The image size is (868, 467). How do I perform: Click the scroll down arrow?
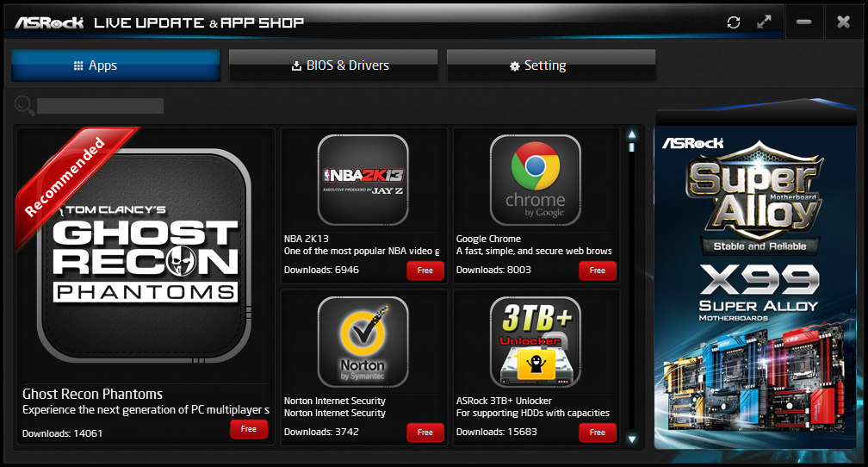click(632, 439)
